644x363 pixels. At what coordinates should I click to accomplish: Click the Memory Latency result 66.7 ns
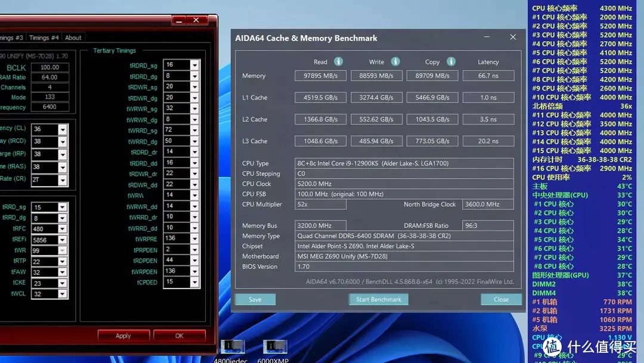[488, 76]
